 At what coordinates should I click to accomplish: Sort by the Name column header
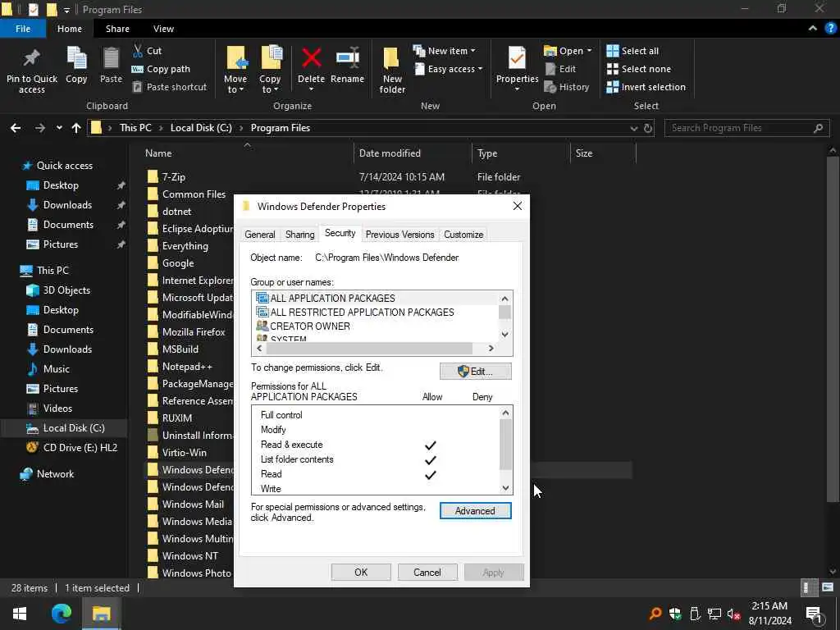[x=158, y=153]
